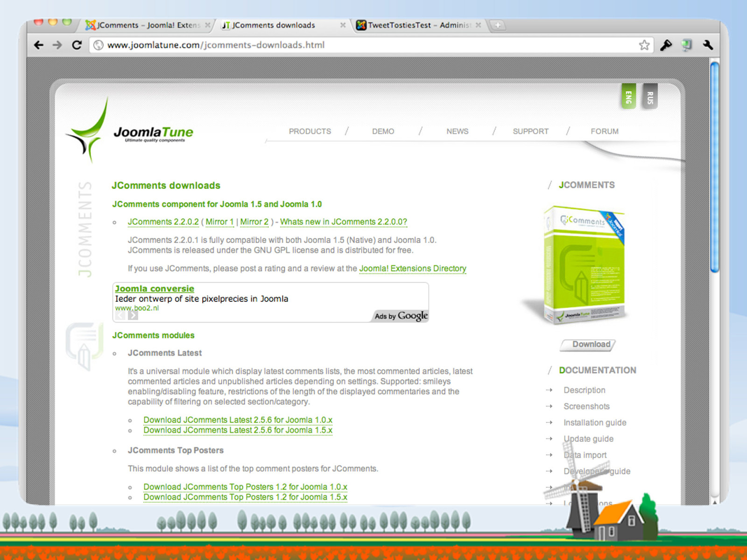Click the scrollbar down arrow

point(714,502)
